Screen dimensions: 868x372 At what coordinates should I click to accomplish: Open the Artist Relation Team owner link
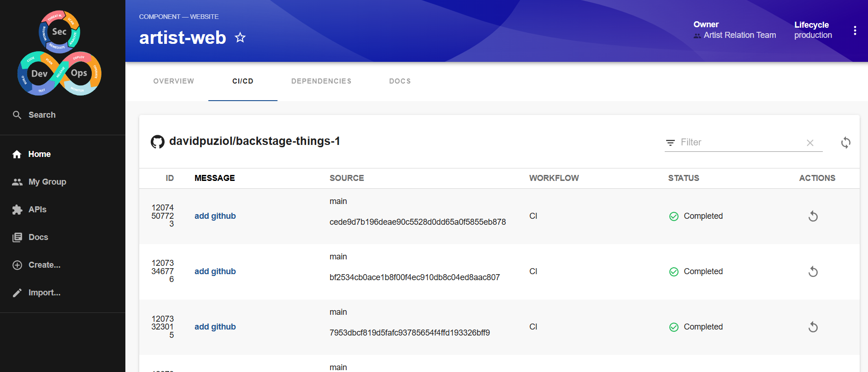click(739, 35)
